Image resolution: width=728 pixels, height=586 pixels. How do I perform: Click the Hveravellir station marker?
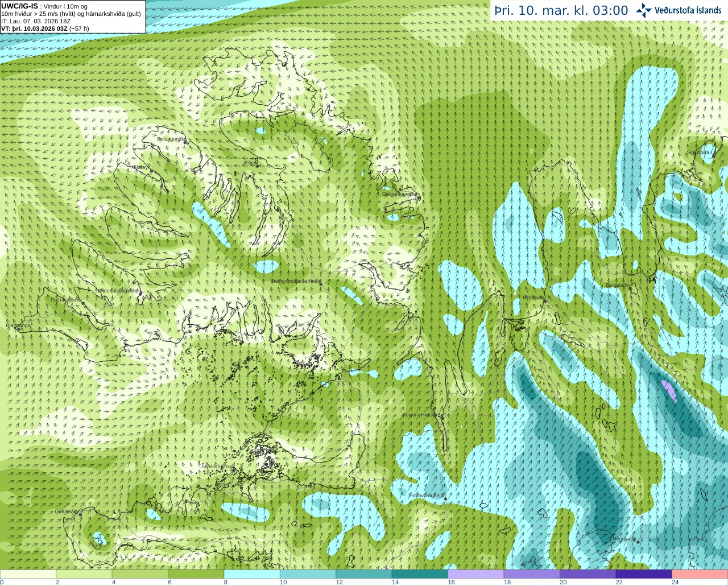point(638,542)
